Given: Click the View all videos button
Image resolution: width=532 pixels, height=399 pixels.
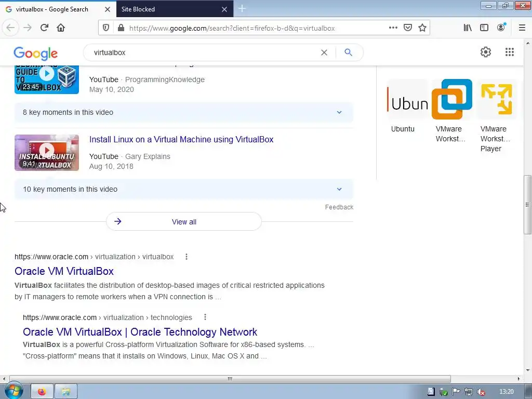Looking at the screenshot, I should click(184, 221).
